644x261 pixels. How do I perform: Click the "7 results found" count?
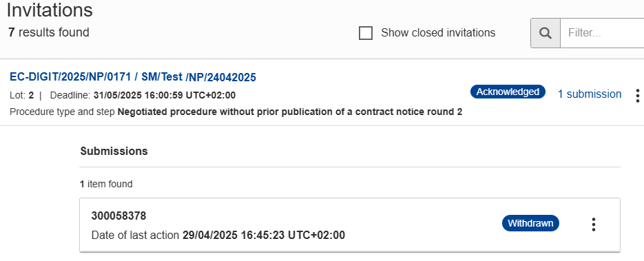48,32
